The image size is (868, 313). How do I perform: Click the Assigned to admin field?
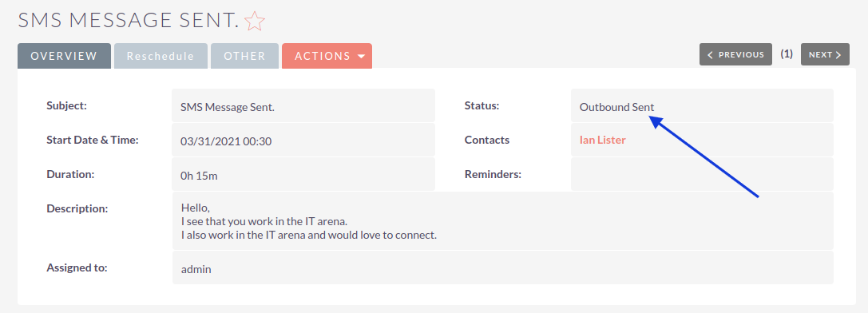502,268
